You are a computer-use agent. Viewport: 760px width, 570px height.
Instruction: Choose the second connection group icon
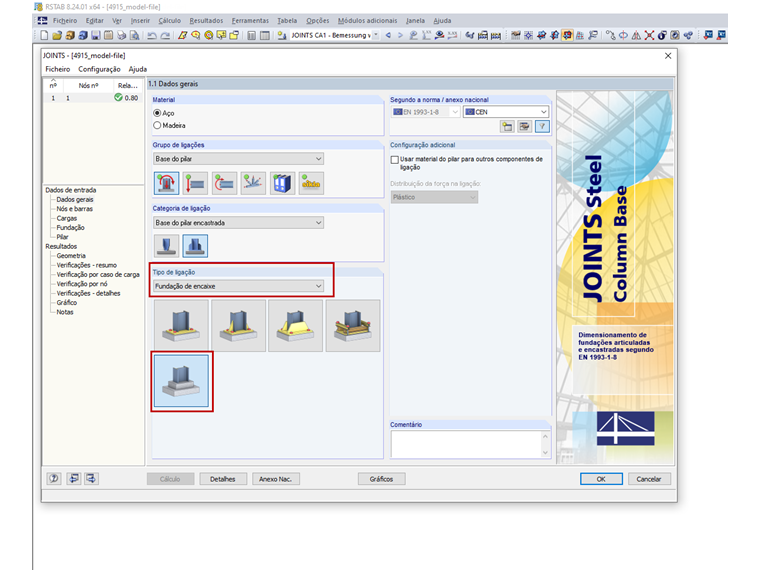click(195, 183)
